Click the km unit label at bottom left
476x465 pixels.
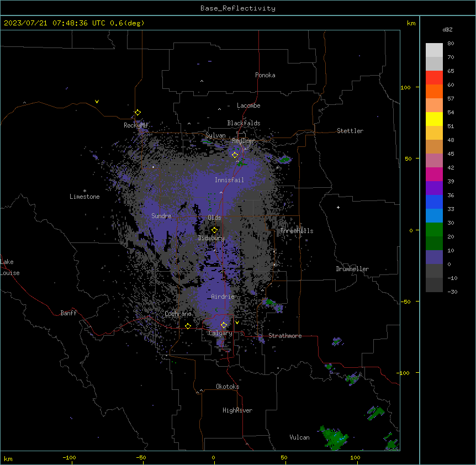8,458
